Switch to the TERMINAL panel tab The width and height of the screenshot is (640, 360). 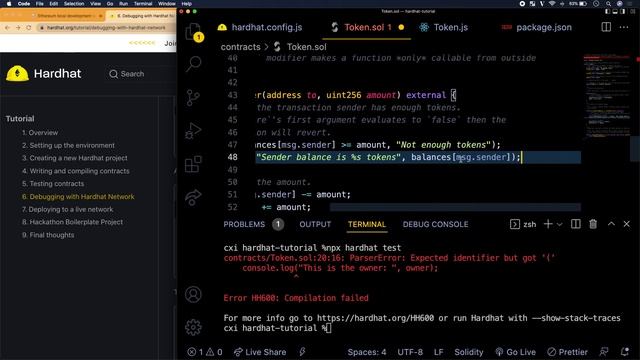(x=367, y=224)
